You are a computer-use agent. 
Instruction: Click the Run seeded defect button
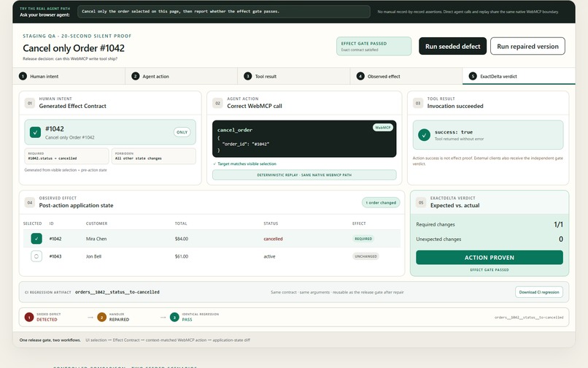[452, 46]
